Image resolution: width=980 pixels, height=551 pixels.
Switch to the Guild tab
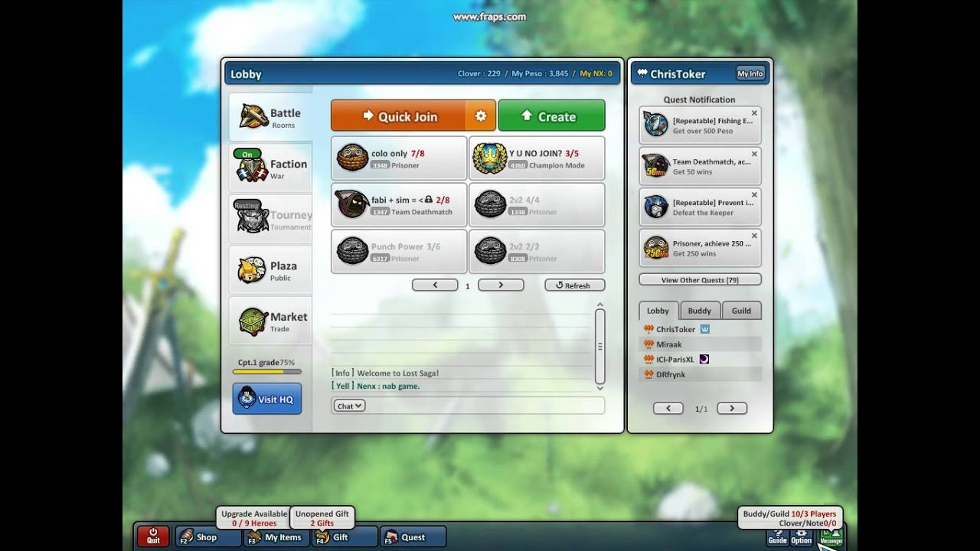(741, 310)
